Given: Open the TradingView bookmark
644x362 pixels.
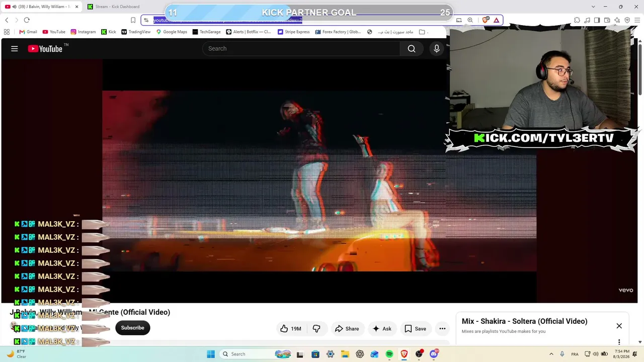Looking at the screenshot, I should tap(136, 32).
